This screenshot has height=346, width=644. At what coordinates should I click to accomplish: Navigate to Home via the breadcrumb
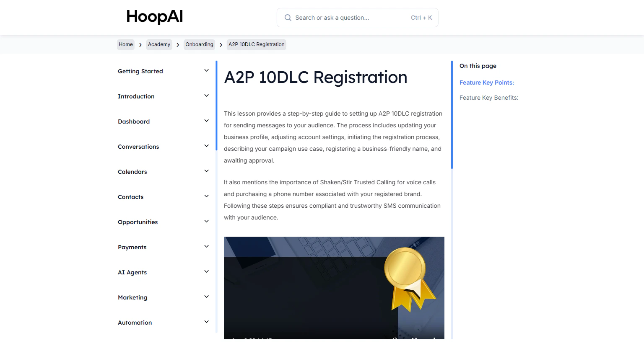tap(125, 44)
